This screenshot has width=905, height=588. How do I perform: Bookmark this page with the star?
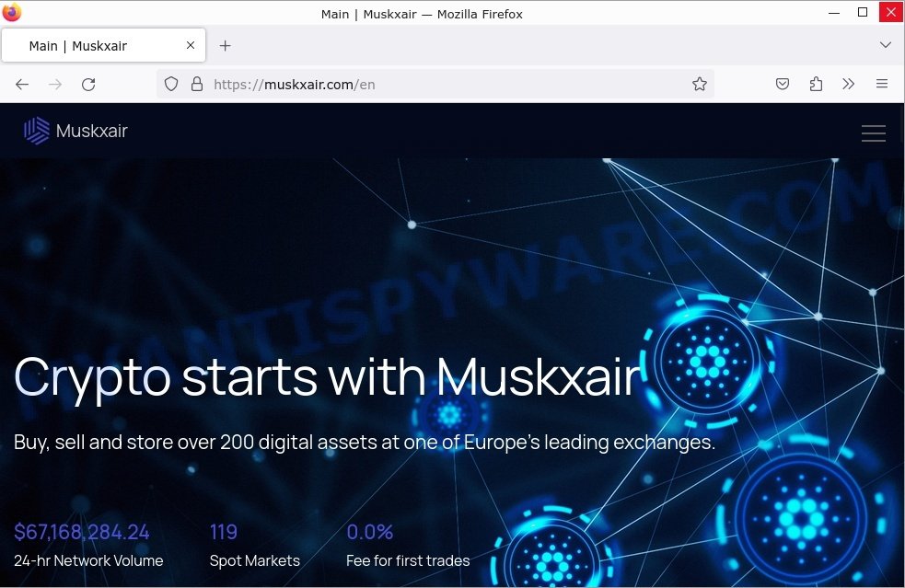[700, 85]
